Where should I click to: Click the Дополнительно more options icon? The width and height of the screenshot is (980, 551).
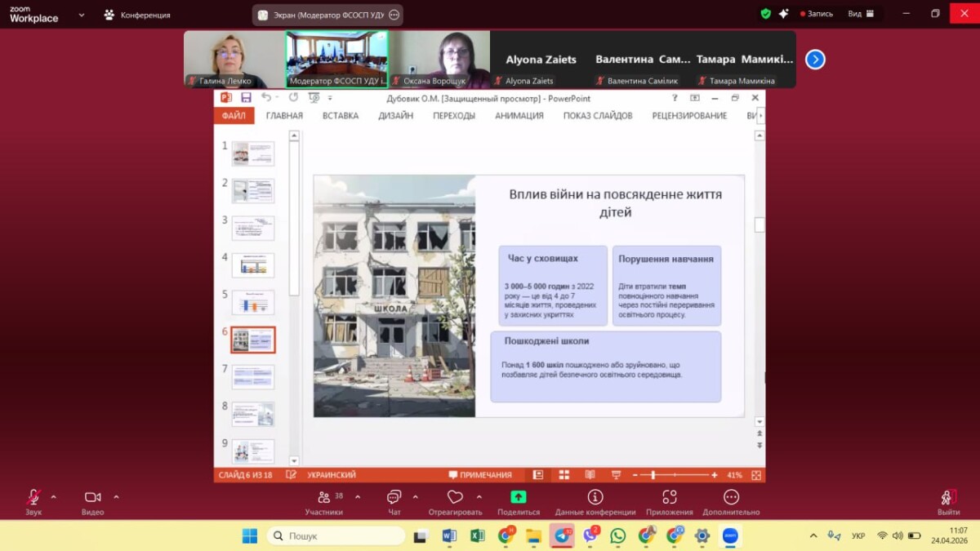tap(731, 497)
